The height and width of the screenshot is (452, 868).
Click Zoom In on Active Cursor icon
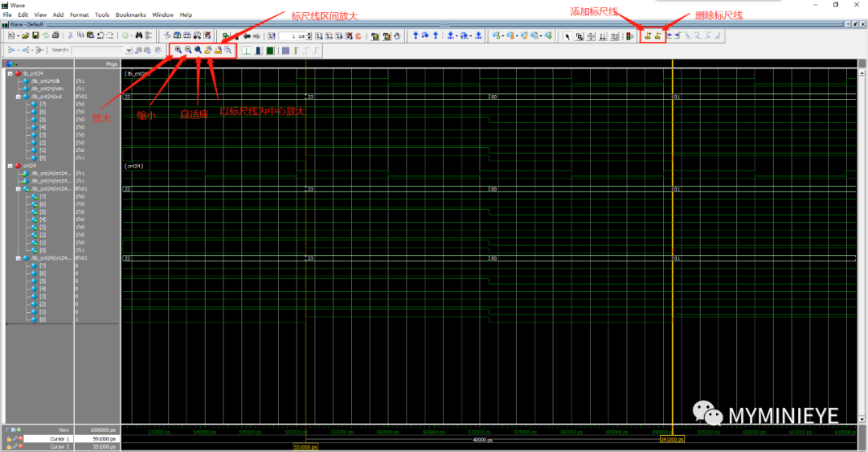207,50
